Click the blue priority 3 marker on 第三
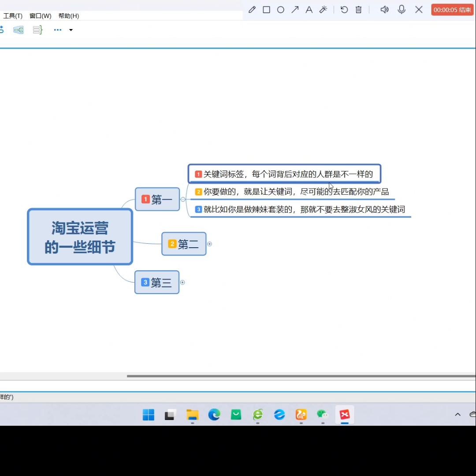The image size is (476, 476). 145,283
